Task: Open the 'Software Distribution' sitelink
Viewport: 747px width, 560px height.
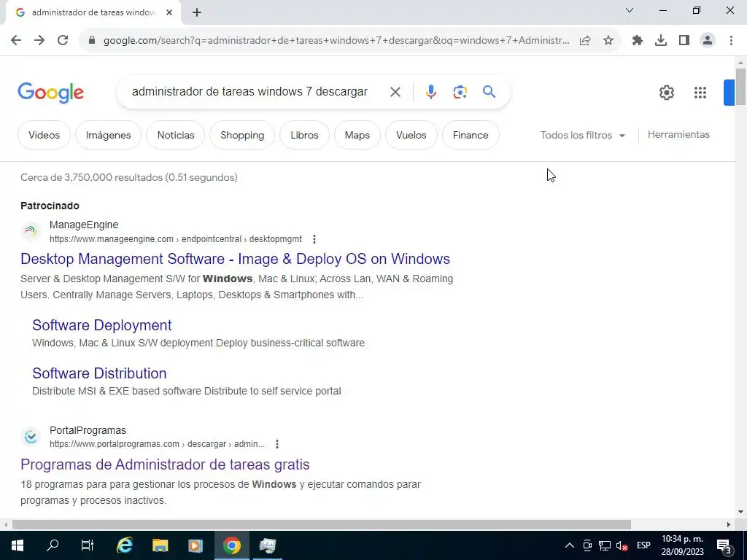Action: tap(99, 373)
